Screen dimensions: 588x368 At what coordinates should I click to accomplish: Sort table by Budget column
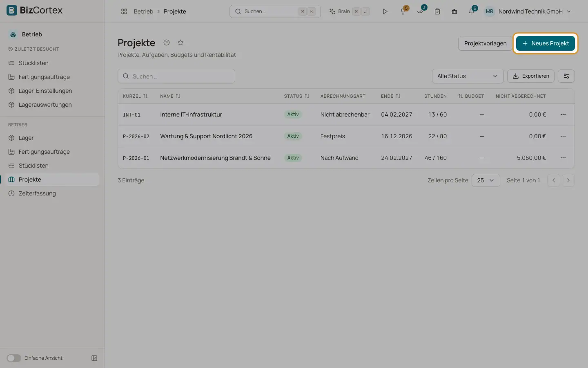point(471,96)
